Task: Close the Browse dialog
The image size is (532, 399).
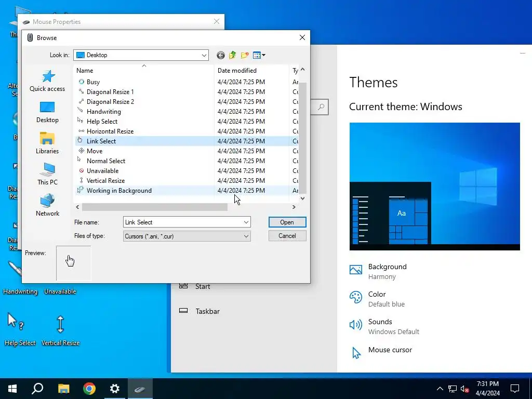Action: (x=302, y=37)
